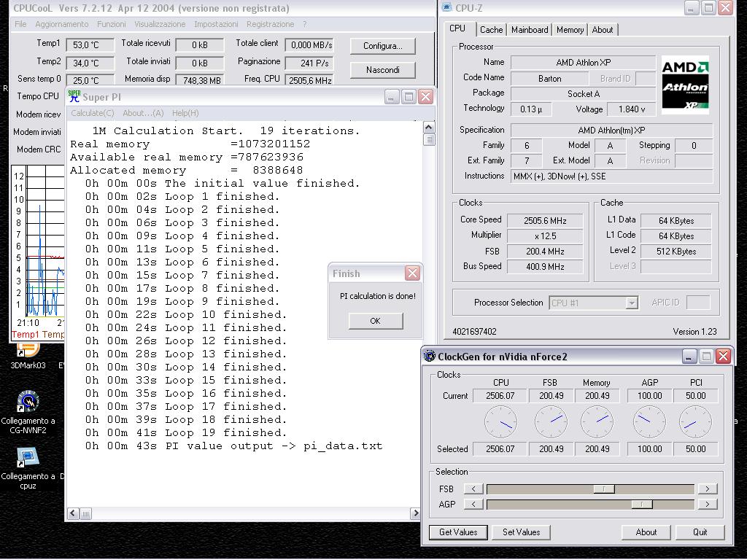Click the Level 2 cache value 512 KBytes
Screen dimensions: 747x560
point(676,251)
